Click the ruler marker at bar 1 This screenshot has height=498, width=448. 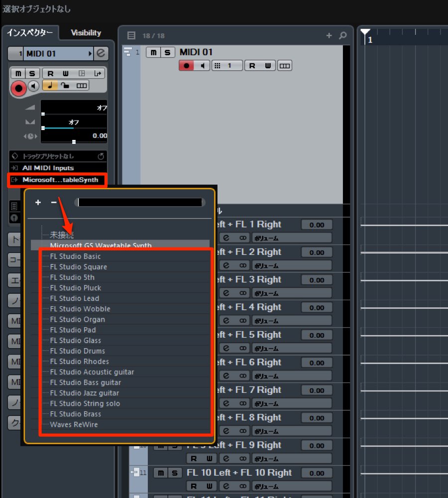click(x=365, y=33)
